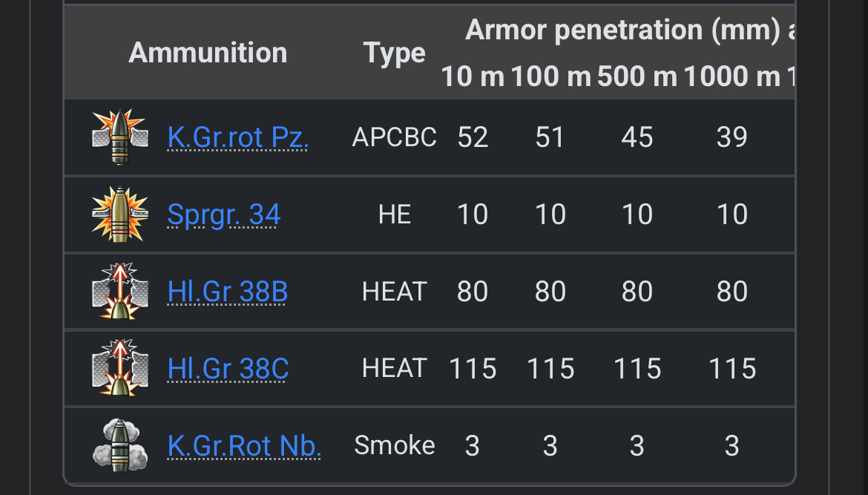Click the 52 penetration value for K.Gr.rot Pz.
The width and height of the screenshot is (868, 495).
click(x=473, y=137)
